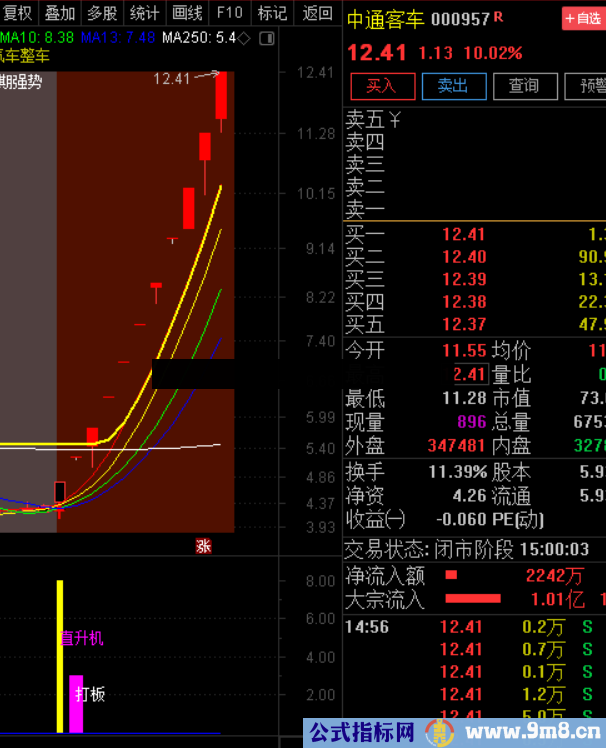606x748 pixels.
Task: Open the 复权 menu item
Action: click(x=18, y=13)
